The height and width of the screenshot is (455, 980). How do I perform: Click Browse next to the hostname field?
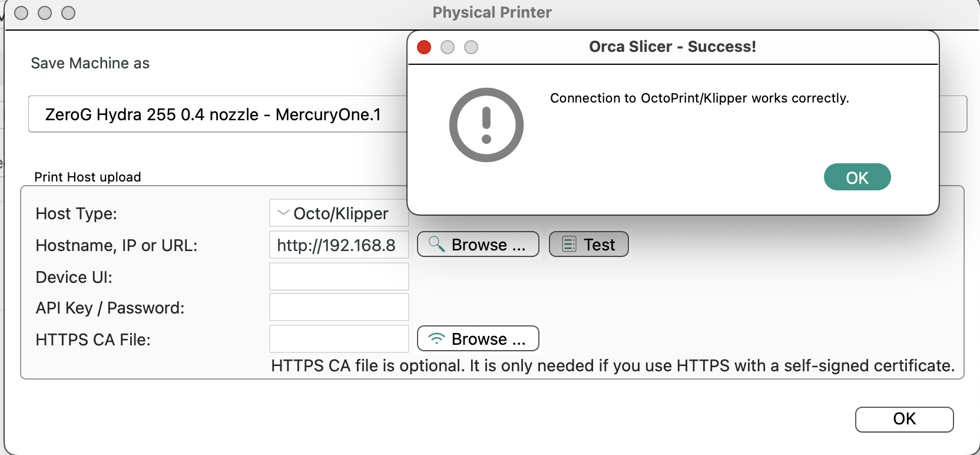click(x=478, y=244)
